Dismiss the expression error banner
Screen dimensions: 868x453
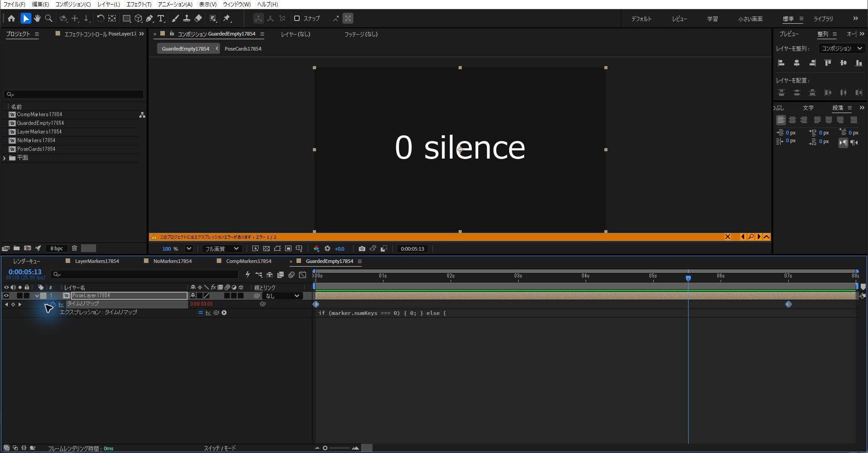tap(727, 237)
